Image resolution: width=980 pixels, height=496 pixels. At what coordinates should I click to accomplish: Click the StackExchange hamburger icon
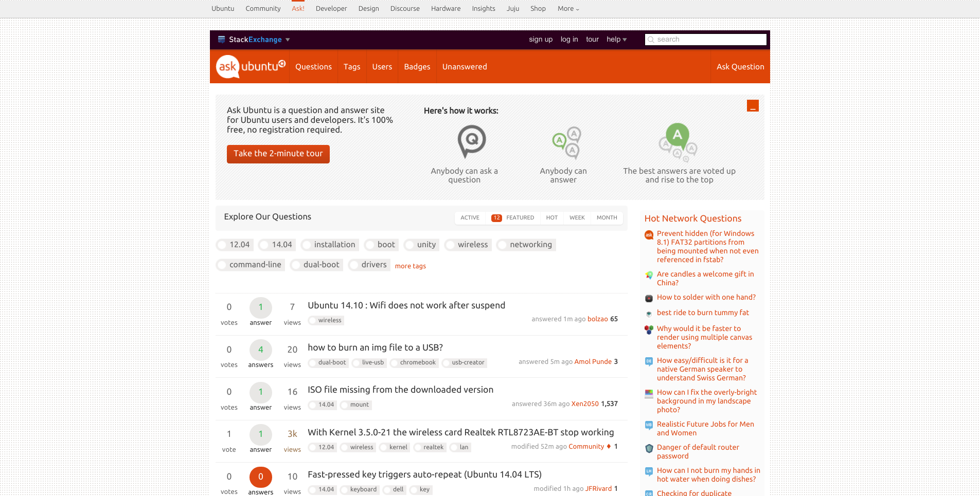coord(222,40)
